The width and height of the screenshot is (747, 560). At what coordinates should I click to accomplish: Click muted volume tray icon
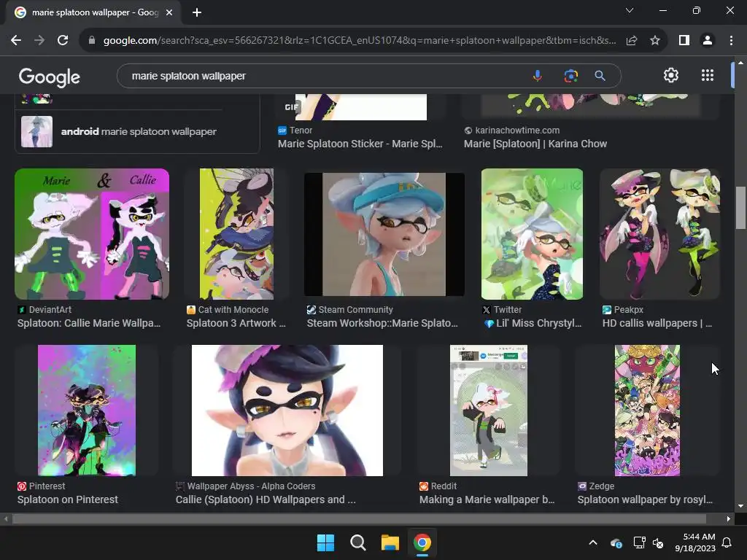coord(658,542)
